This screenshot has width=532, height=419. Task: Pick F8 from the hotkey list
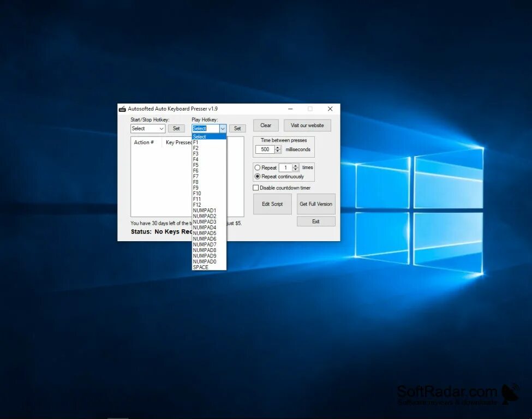(x=209, y=182)
